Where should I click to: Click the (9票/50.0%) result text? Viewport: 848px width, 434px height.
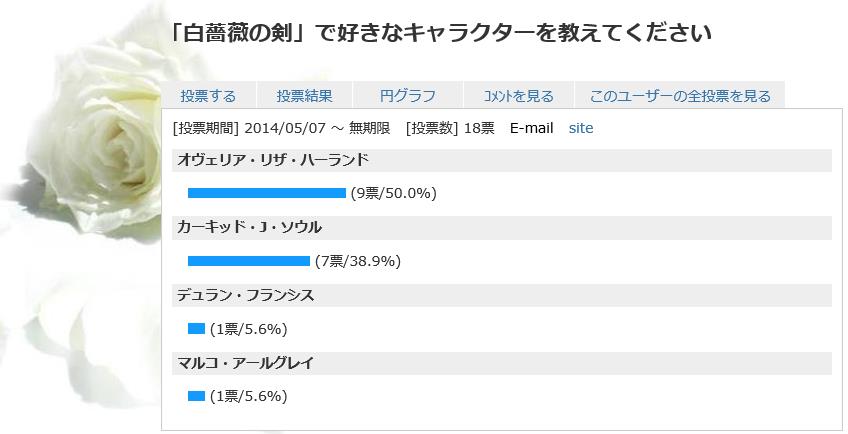[x=393, y=193]
